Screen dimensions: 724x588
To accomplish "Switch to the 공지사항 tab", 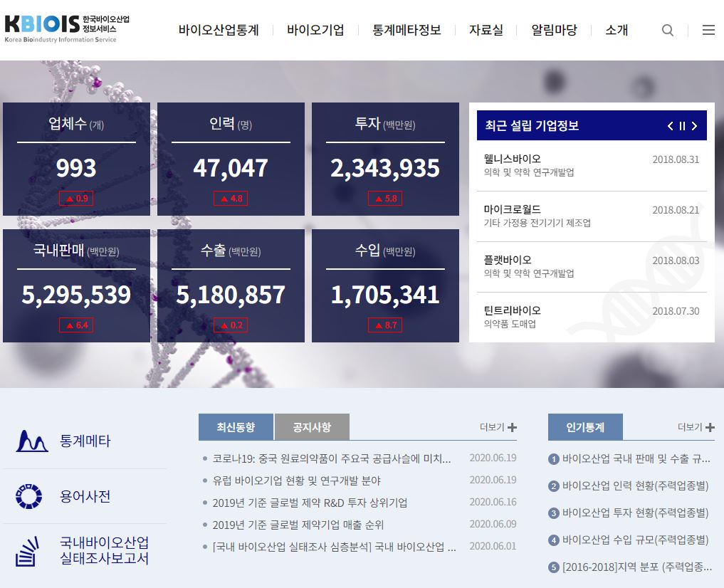I will 312,427.
